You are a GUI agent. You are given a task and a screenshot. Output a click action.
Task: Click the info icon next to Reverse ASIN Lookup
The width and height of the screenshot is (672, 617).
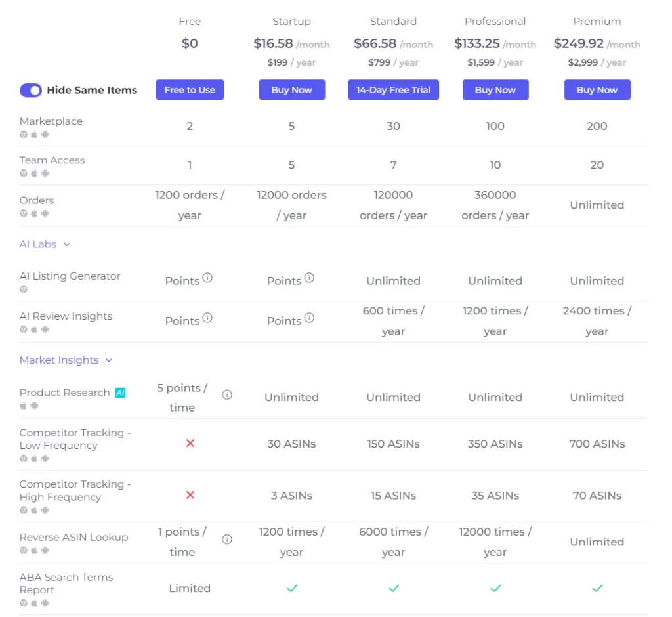pyautogui.click(x=226, y=540)
